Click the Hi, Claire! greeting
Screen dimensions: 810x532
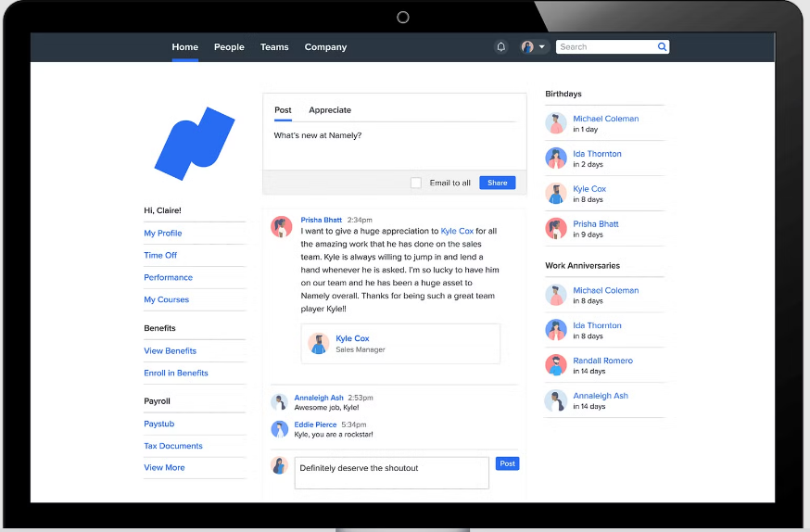point(162,210)
